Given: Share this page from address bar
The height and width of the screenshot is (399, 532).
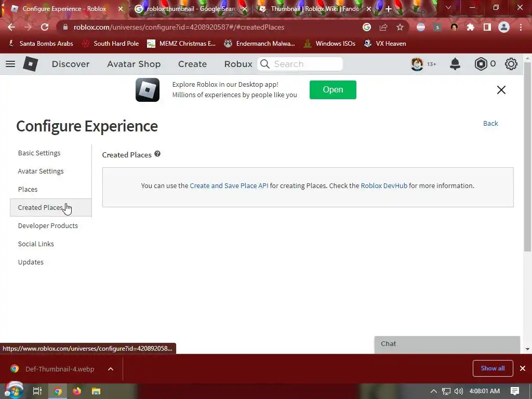Looking at the screenshot, I should pos(383,27).
